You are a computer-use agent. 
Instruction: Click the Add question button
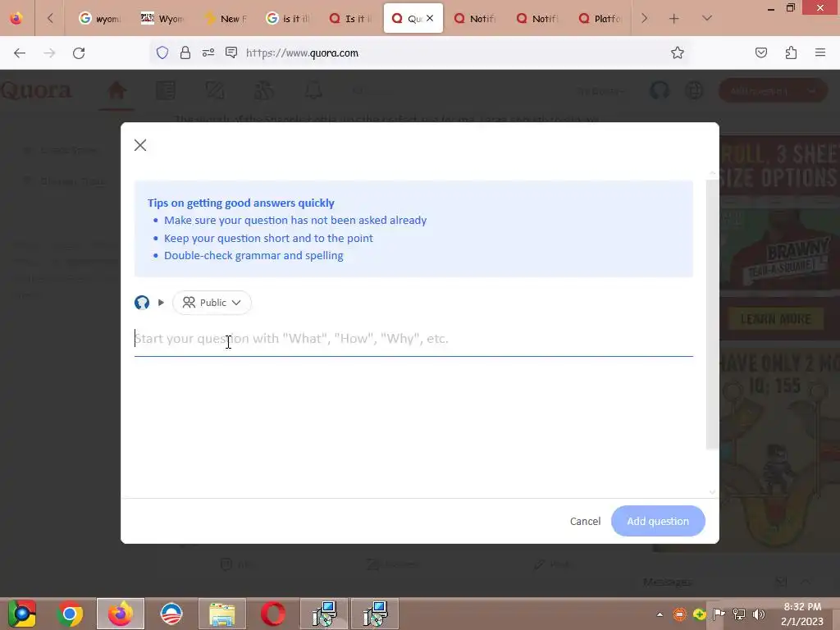coord(658,521)
